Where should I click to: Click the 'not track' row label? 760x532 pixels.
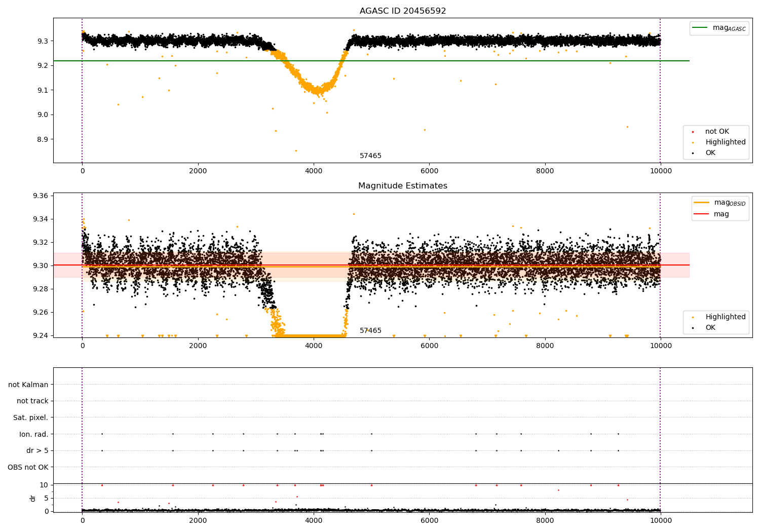[32, 401]
